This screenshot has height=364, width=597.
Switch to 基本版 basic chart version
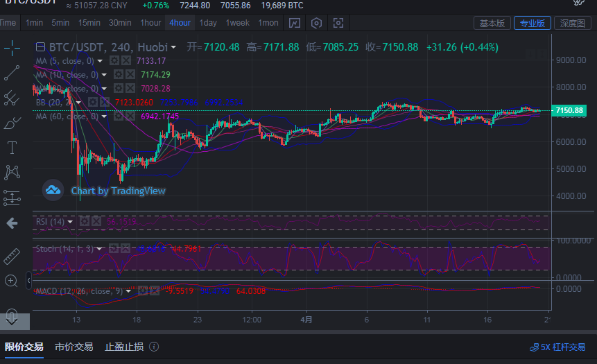[492, 23]
